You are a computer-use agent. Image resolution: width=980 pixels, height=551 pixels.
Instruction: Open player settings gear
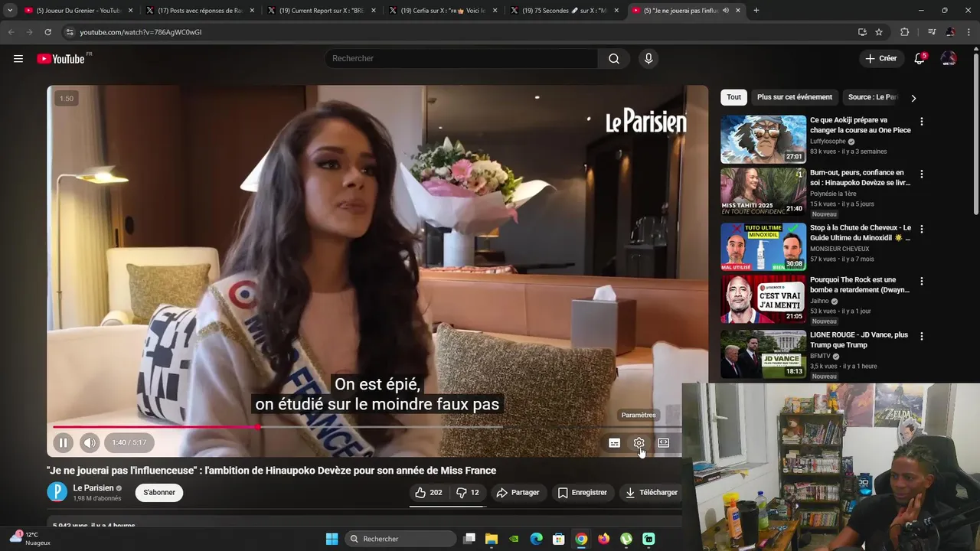point(639,443)
